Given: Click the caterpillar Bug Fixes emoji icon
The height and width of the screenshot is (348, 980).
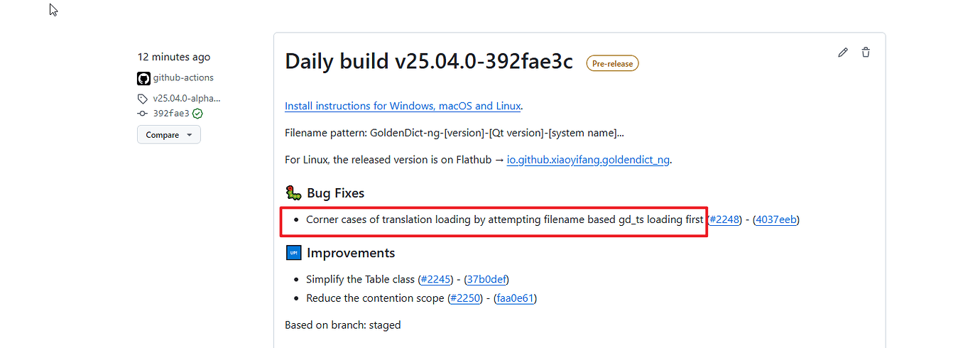Looking at the screenshot, I should 293,192.
